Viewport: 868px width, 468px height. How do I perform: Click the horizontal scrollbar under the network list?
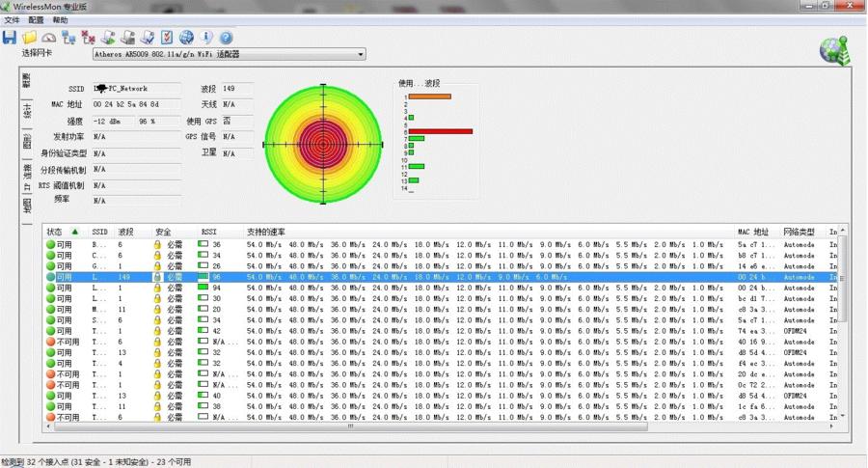pyautogui.click(x=351, y=427)
